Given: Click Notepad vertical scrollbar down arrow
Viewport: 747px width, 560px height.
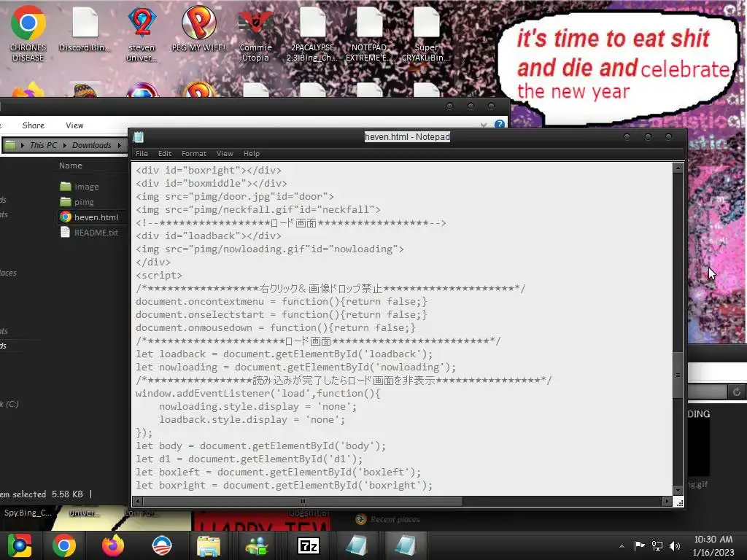Looking at the screenshot, I should pos(678,490).
